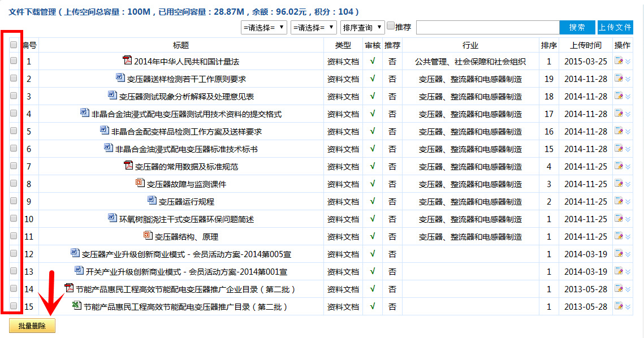Click the search text input field
644x338 pixels.
click(x=487, y=28)
